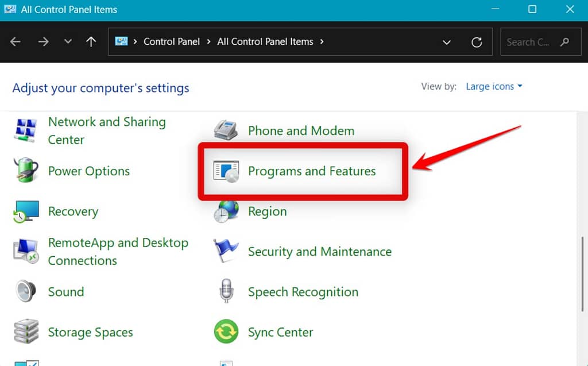Click the Storage Spaces drives icon
The image size is (588, 366).
[26, 332]
